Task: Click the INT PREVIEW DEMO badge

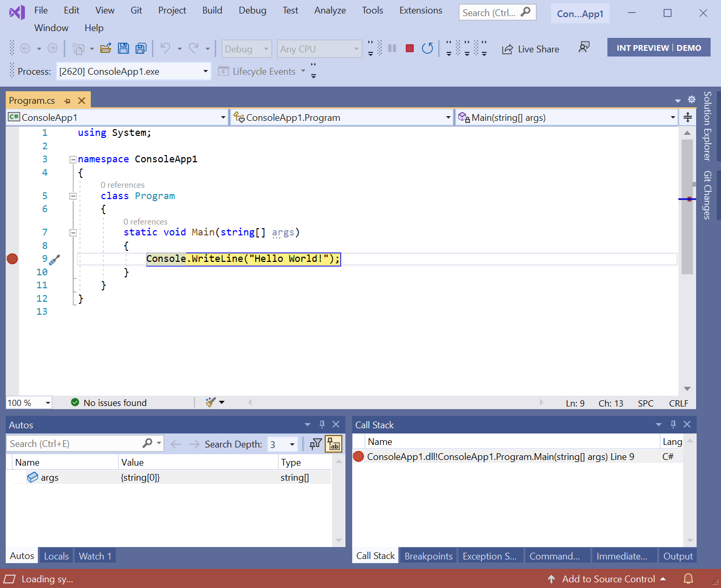Action: tap(659, 48)
